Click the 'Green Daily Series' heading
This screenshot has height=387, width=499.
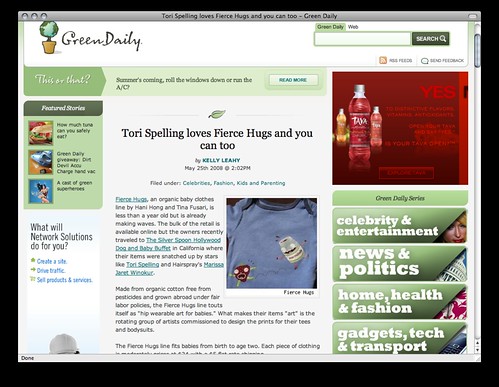pyautogui.click(x=400, y=198)
